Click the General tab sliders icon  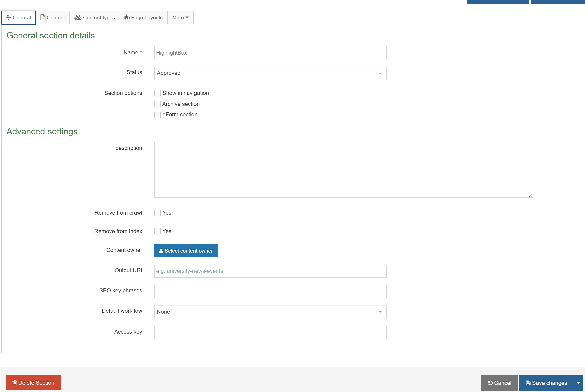tap(9, 18)
